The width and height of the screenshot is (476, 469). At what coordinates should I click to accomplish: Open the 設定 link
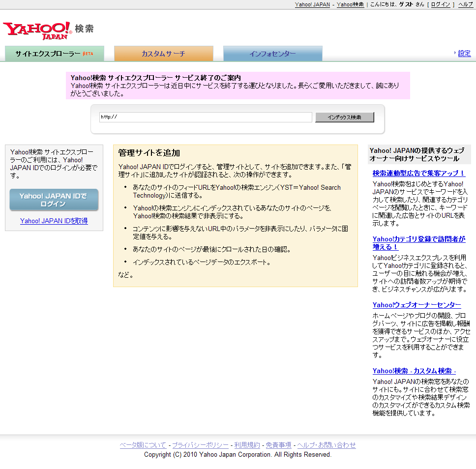point(464,53)
